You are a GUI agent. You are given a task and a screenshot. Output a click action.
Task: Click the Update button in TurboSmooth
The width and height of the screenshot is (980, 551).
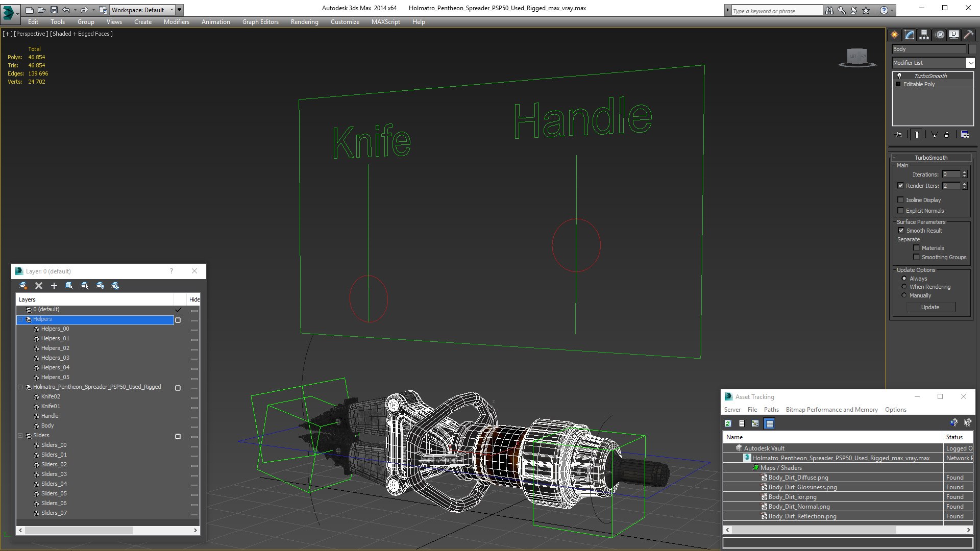tap(930, 307)
